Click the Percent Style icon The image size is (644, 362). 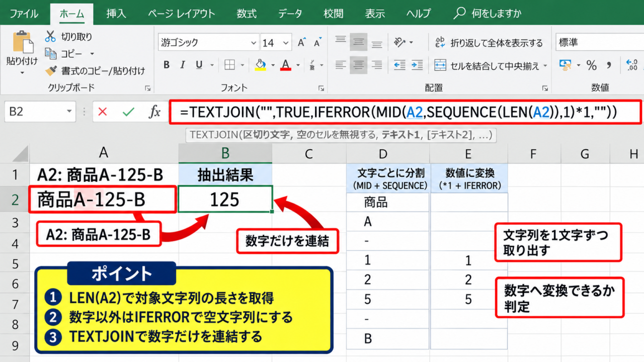(592, 65)
